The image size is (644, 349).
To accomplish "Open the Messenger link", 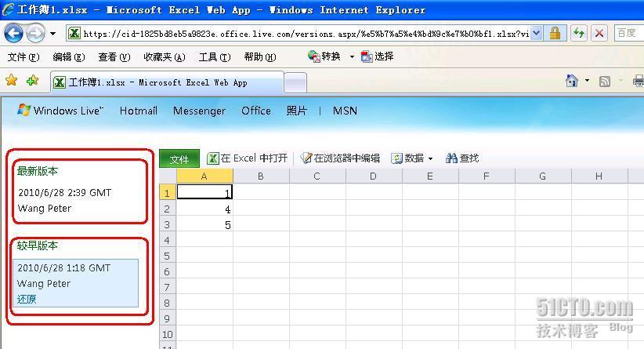I will 199,111.
